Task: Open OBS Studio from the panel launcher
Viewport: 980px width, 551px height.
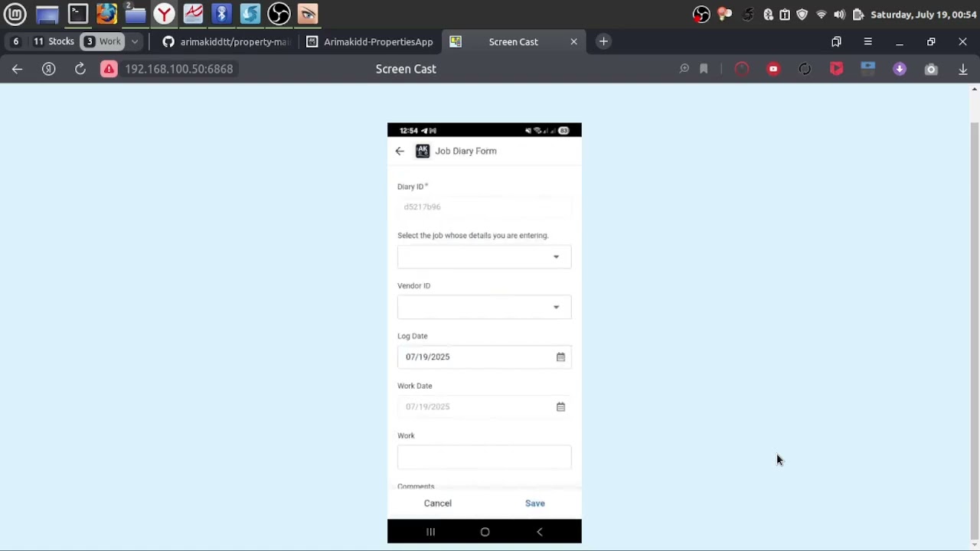Action: point(279,14)
